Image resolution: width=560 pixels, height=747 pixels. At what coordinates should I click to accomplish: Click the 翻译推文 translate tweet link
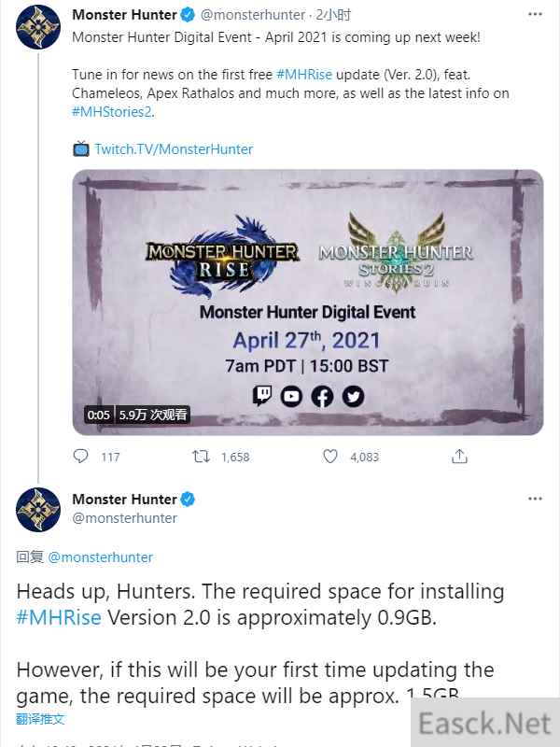(x=40, y=719)
